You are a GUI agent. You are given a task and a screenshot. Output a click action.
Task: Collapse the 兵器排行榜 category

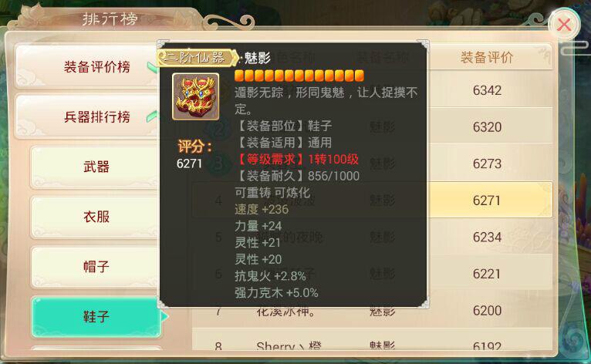[x=89, y=116]
